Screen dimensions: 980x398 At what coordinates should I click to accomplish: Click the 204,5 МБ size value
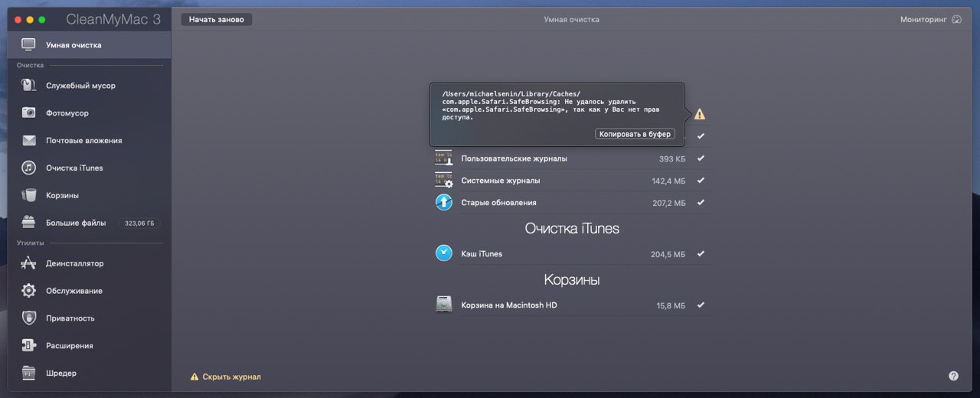pyautogui.click(x=668, y=254)
